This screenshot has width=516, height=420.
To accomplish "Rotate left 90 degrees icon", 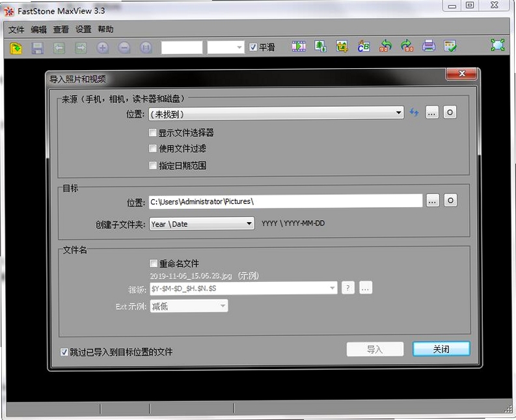I will click(x=385, y=46).
